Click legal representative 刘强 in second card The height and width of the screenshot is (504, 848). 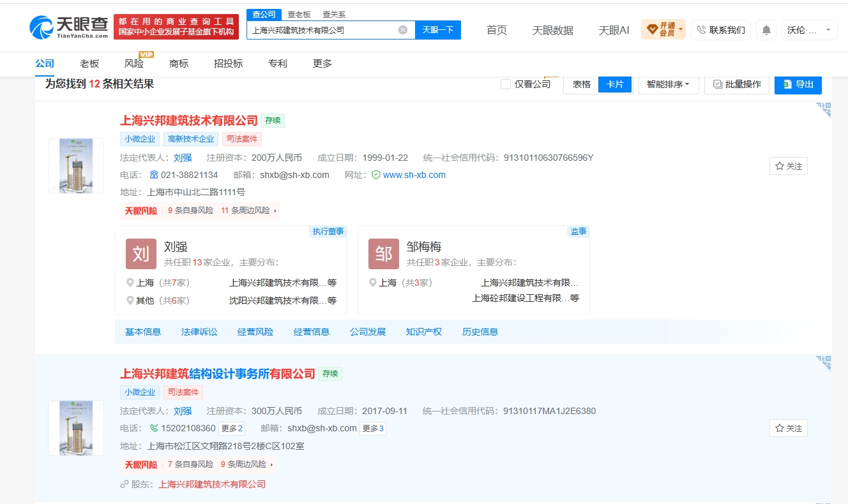point(183,411)
